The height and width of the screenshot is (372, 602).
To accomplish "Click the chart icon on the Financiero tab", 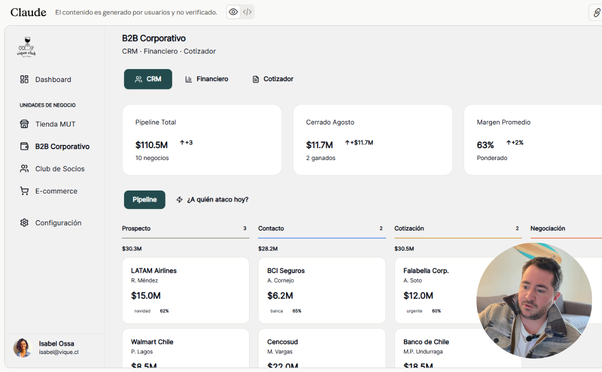I will (188, 79).
